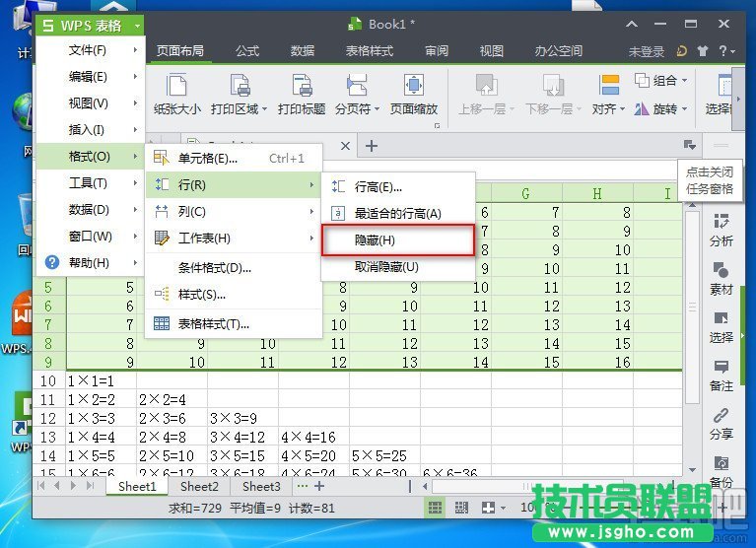Add a new document tab with plus
Screen dimensions: 756x548
(372, 146)
